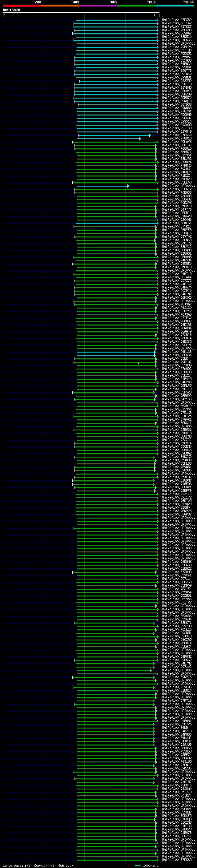Click the purple ~60% identity legend segment
The width and height of the screenshot is (197, 868).
[99, 6]
